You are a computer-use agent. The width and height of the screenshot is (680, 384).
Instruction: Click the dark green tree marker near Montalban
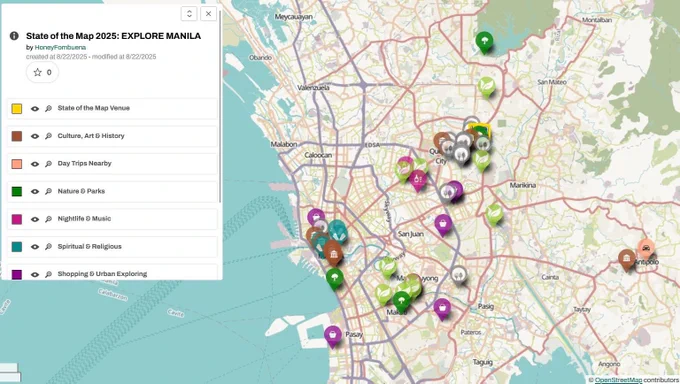pyautogui.click(x=484, y=42)
